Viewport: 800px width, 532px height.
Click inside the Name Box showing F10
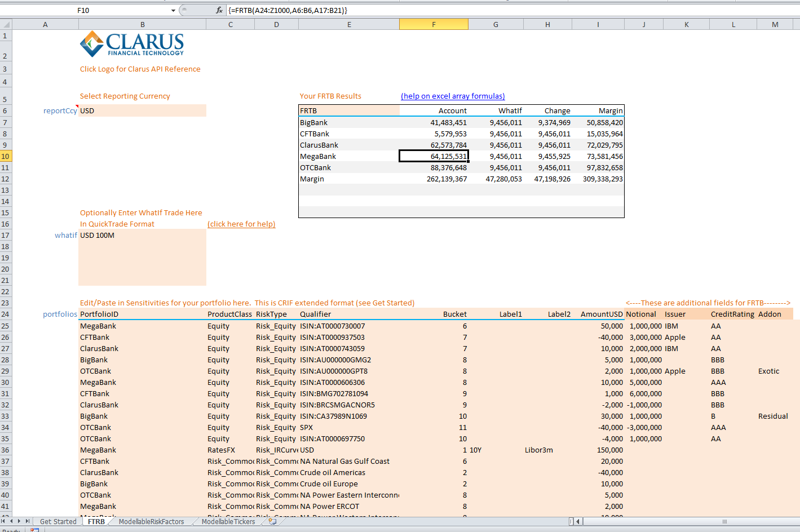[83, 10]
